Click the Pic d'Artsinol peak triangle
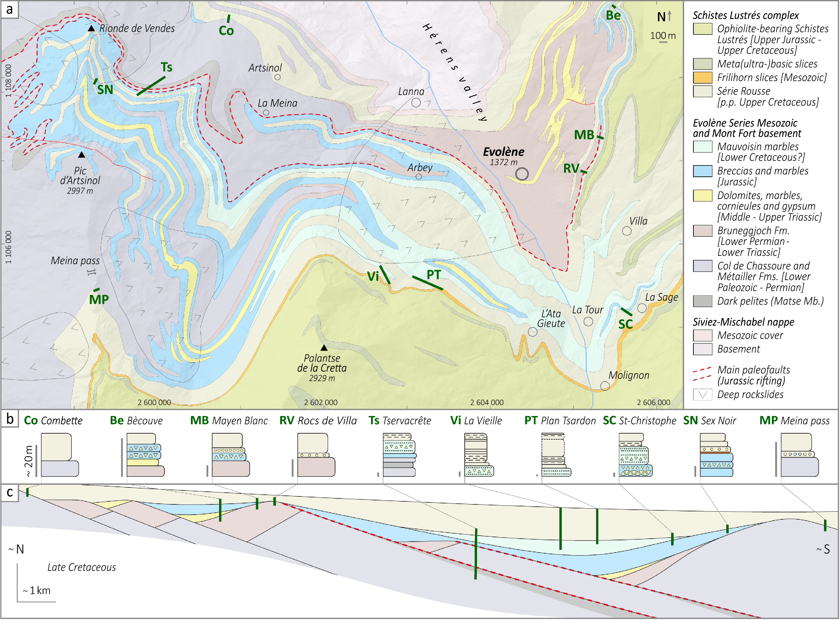Screen dimensions: 840x620 (81, 155)
